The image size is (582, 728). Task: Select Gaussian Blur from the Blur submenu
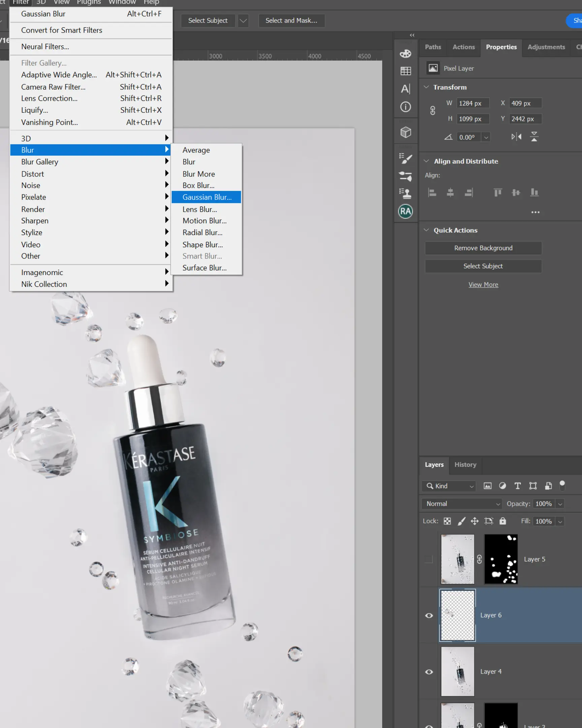206,197
